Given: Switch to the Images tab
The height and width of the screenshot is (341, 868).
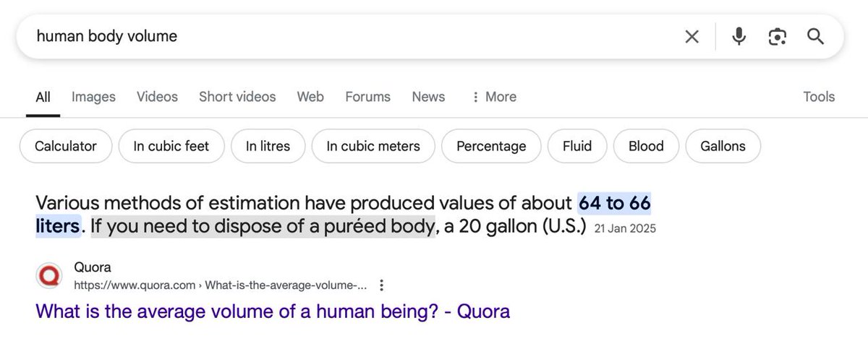Looking at the screenshot, I should pyautogui.click(x=93, y=97).
